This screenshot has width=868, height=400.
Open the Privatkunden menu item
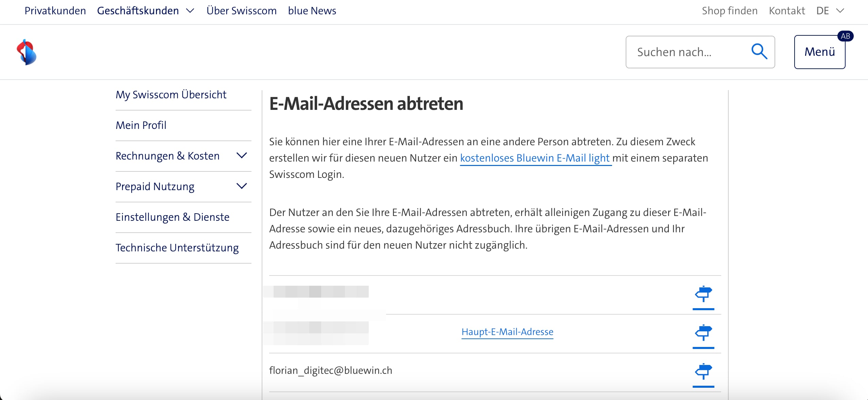click(x=55, y=11)
